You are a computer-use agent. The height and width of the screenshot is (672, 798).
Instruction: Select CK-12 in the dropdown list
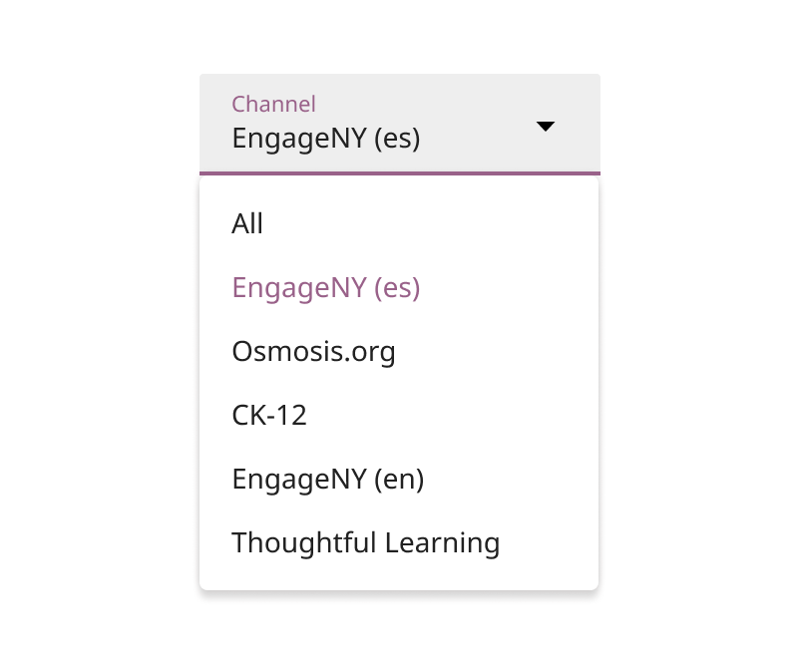click(269, 415)
